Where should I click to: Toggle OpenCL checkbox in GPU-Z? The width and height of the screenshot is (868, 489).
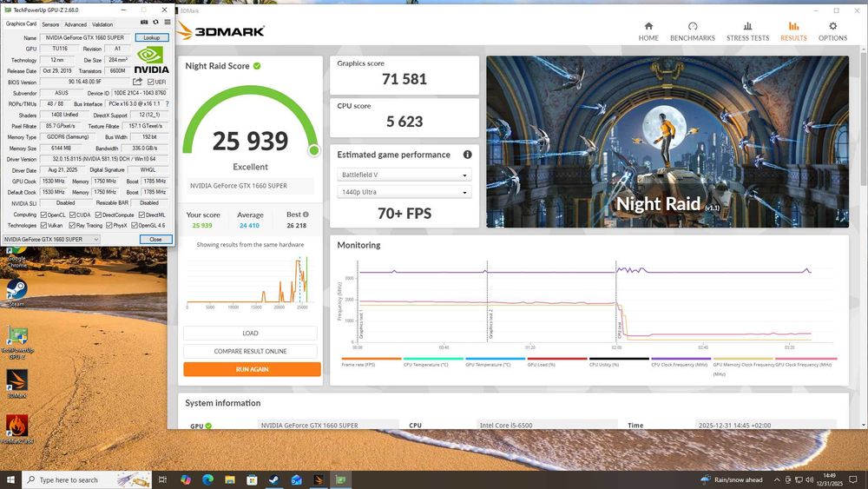coord(43,215)
